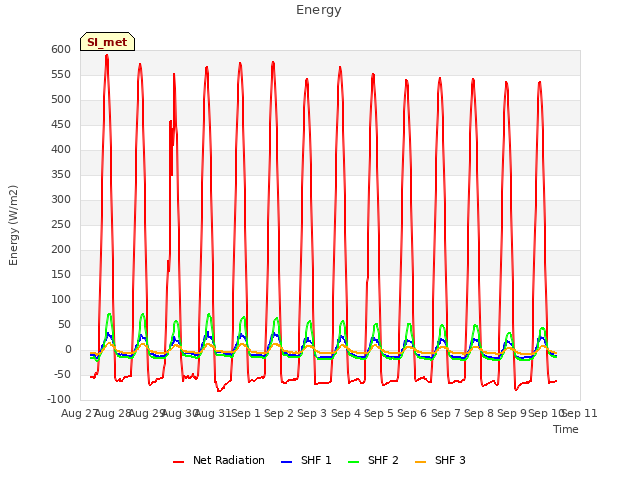
Task: Click the 100 y-axis tick label
Action: click(x=61, y=300)
